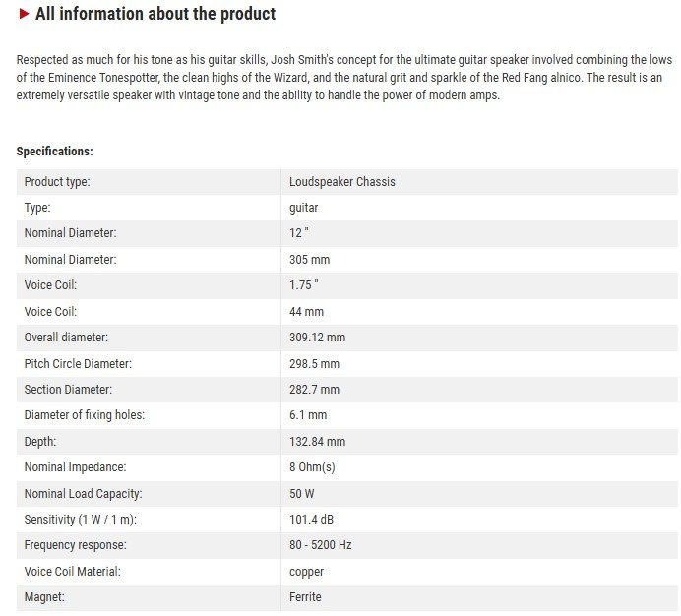Click the "298.5 mm" Pitch Circle value

(x=315, y=364)
